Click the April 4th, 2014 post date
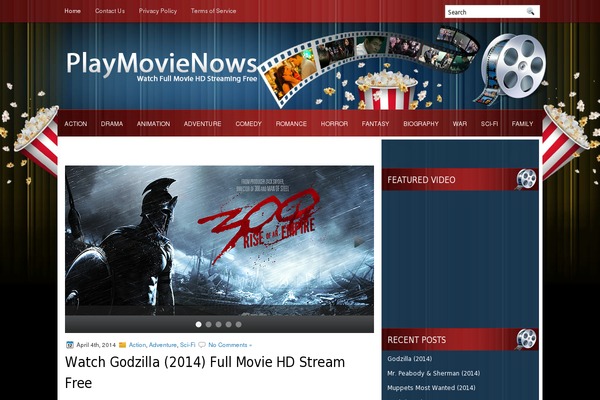 tap(96, 345)
